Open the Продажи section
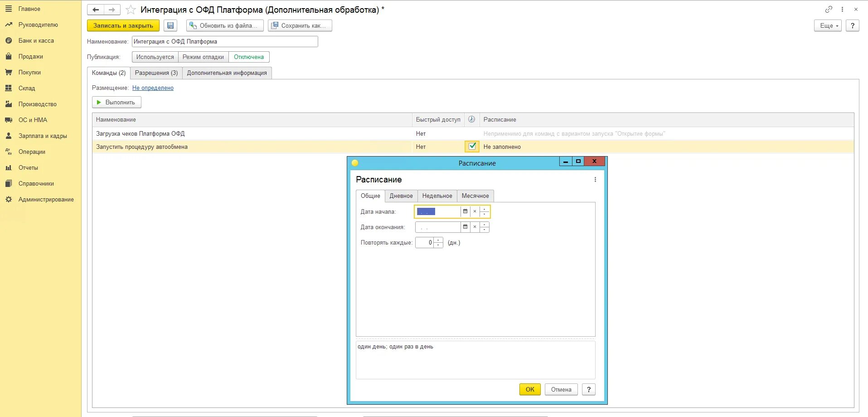Image resolution: width=868 pixels, height=417 pixels. tap(30, 56)
